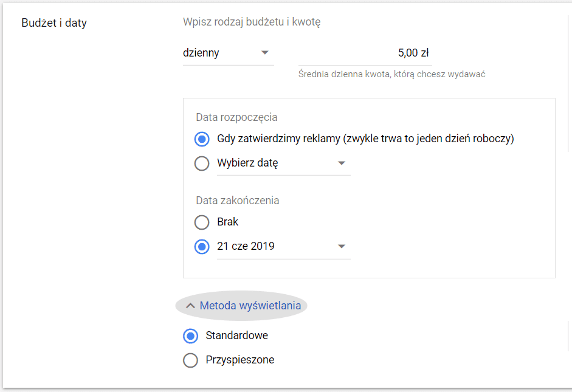The height and width of the screenshot is (392, 572).
Task: Click the 5,00 zł budget amount field
Action: click(x=365, y=53)
